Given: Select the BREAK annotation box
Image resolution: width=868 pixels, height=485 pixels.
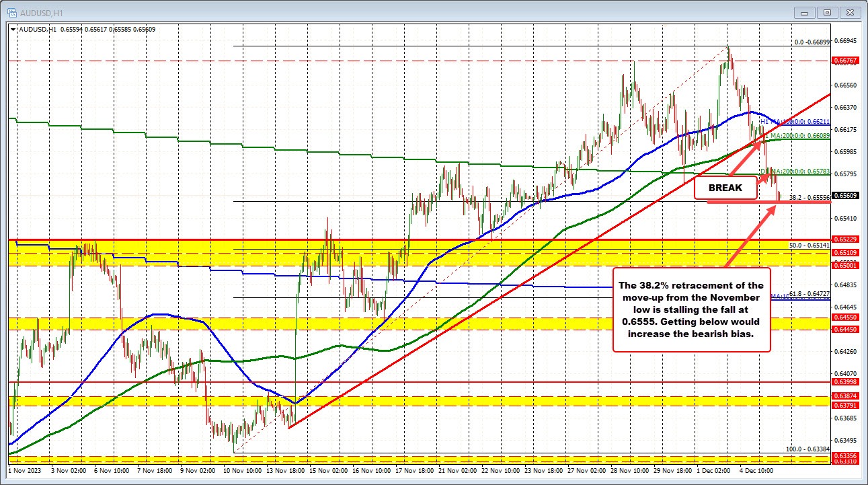Looking at the screenshot, I should [724, 188].
